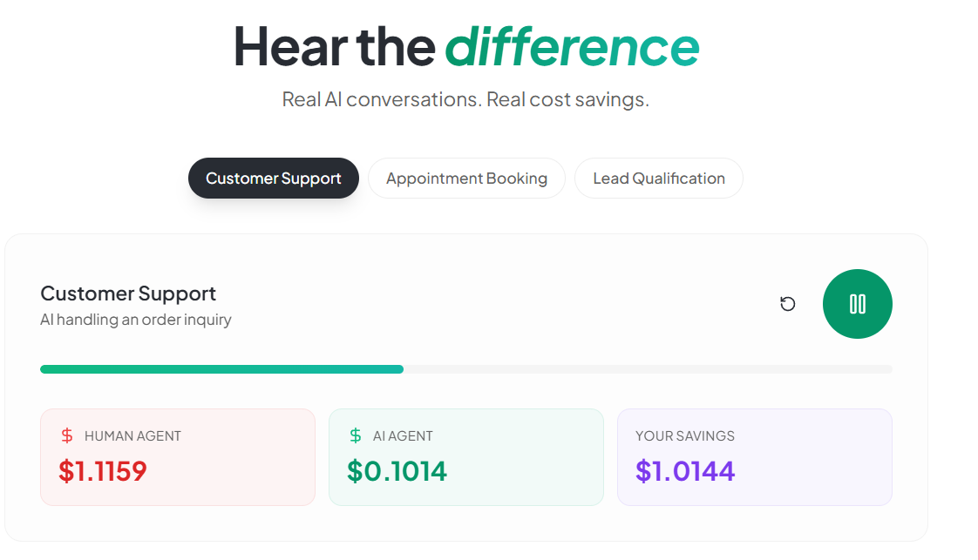The width and height of the screenshot is (978, 560).
Task: Seek to the unfilled gray part of the progress bar
Action: (647, 369)
